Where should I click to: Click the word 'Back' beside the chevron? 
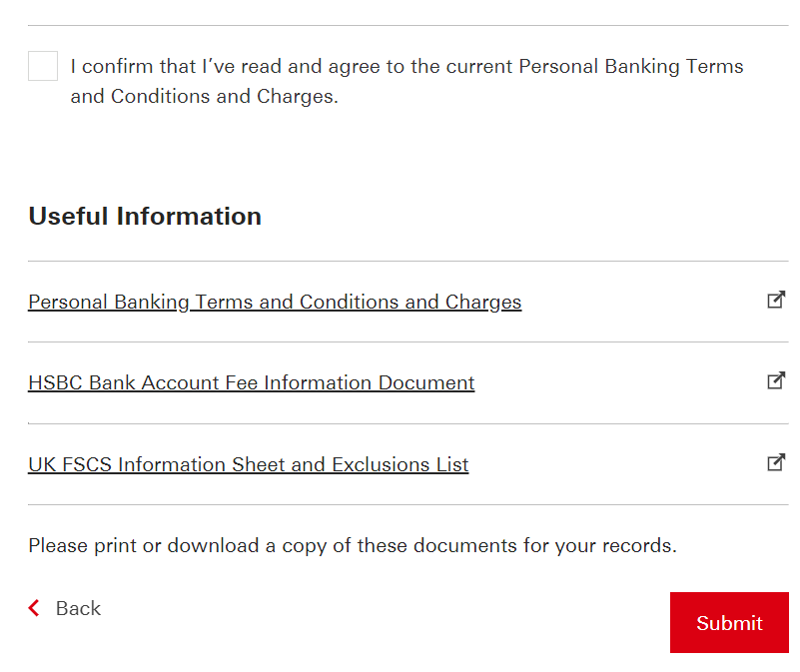78,608
